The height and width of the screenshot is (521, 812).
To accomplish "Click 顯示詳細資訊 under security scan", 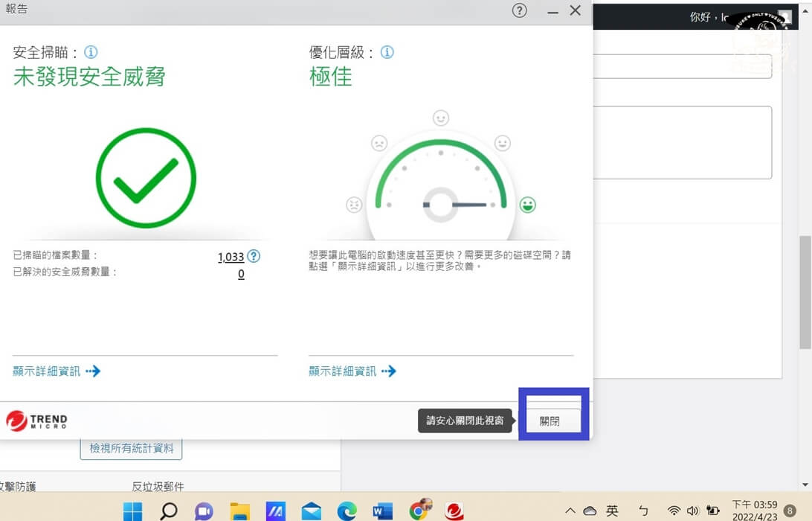I will (x=57, y=371).
